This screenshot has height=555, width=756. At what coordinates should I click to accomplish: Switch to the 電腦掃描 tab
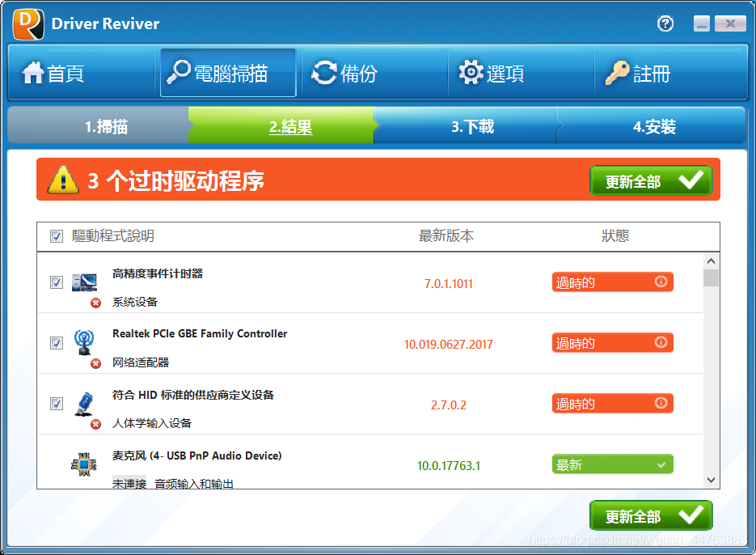pyautogui.click(x=228, y=73)
